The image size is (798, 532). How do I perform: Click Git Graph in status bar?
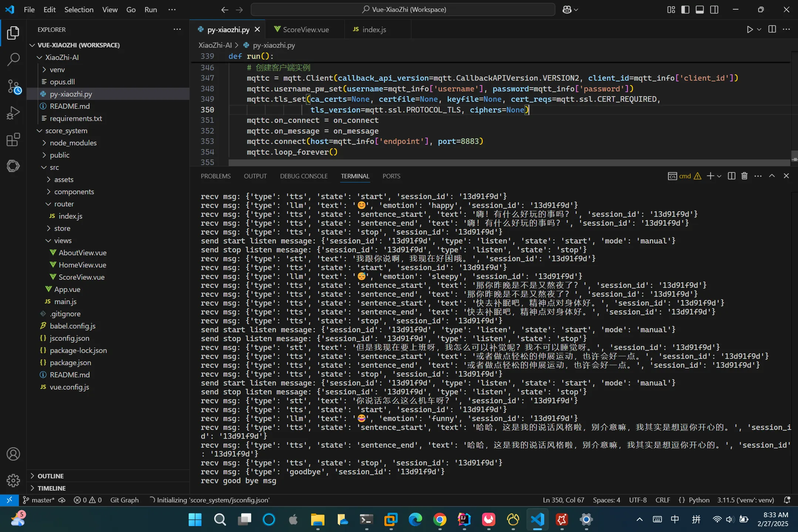[x=124, y=500]
